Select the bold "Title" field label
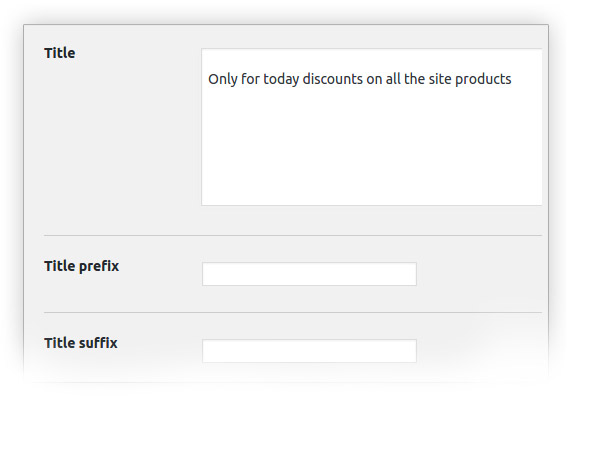Image resolution: width=600 pixels, height=457 pixels. pos(60,53)
